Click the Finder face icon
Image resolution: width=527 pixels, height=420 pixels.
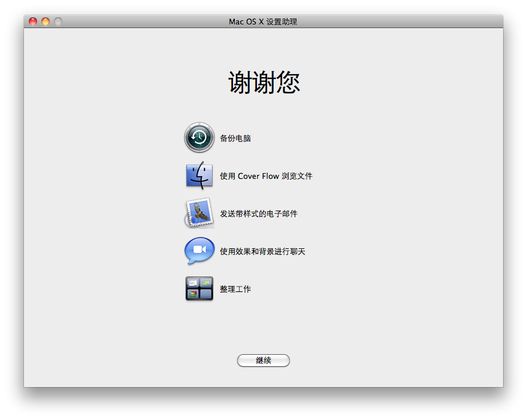199,175
